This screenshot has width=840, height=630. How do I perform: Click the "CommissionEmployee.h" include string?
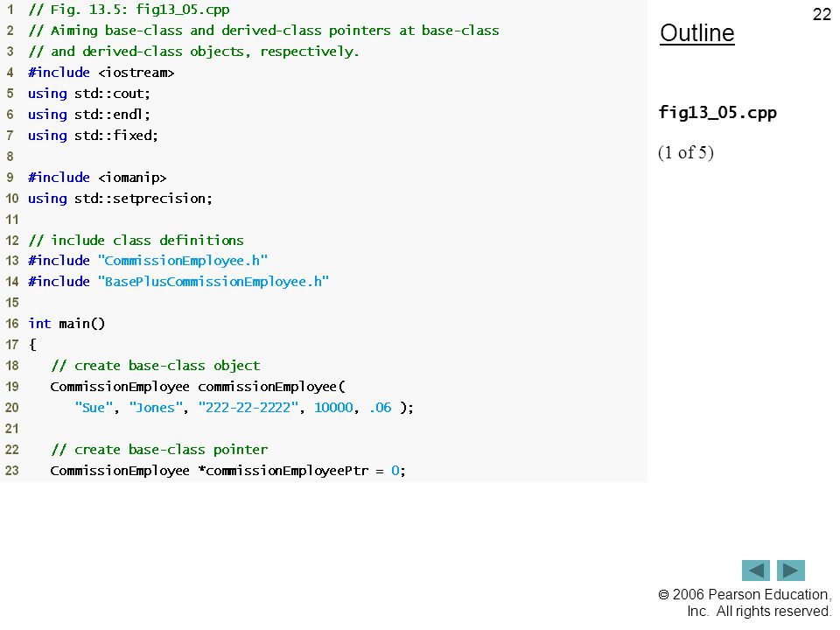point(183,261)
